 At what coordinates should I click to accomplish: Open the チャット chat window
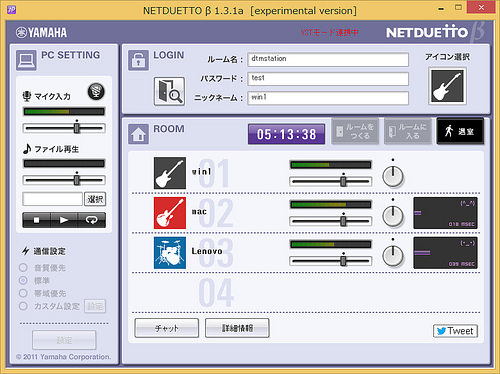point(167,328)
